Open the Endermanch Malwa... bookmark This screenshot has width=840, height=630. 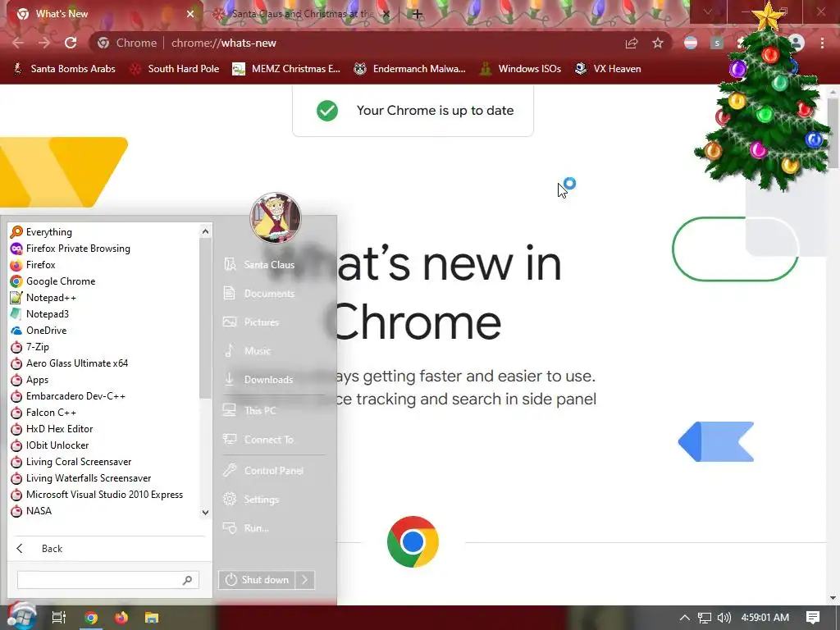410,69
